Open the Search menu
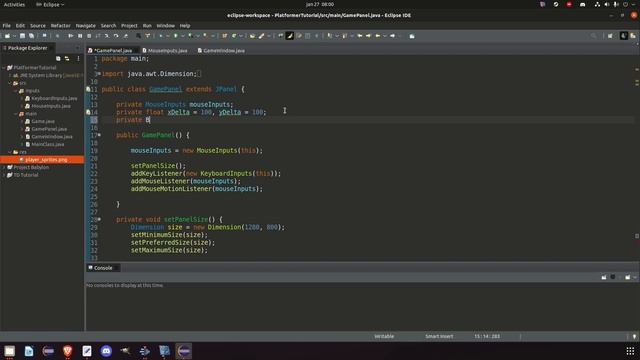Screen dimensions: 640x360 [108, 25]
